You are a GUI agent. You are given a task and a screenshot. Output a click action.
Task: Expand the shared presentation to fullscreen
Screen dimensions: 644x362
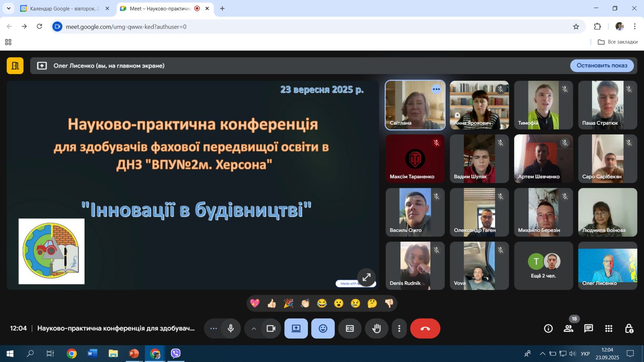pos(366,277)
